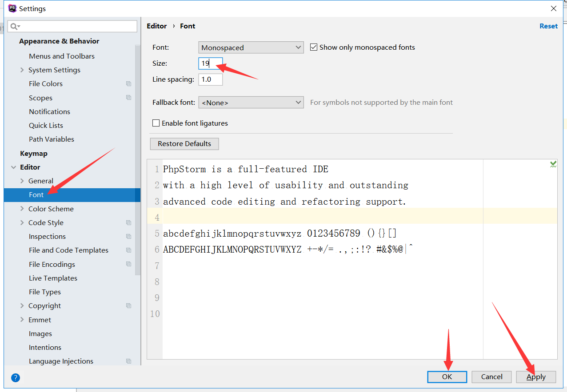Click the project-level icon next to File Encodings
567x392 pixels.
[x=128, y=264]
